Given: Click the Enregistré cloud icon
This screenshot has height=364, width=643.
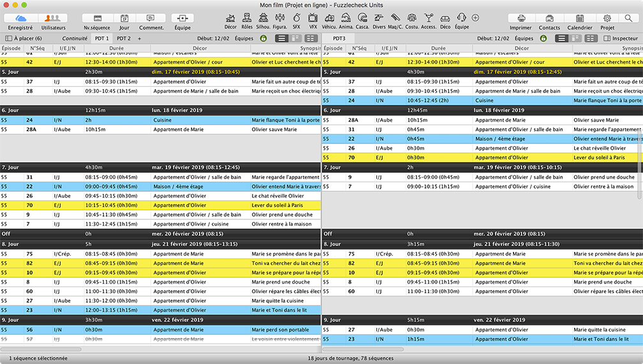Looking at the screenshot, I should click(20, 18).
